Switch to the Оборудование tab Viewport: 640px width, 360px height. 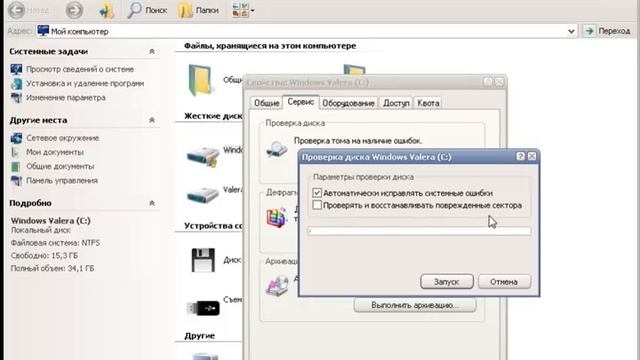pos(348,103)
